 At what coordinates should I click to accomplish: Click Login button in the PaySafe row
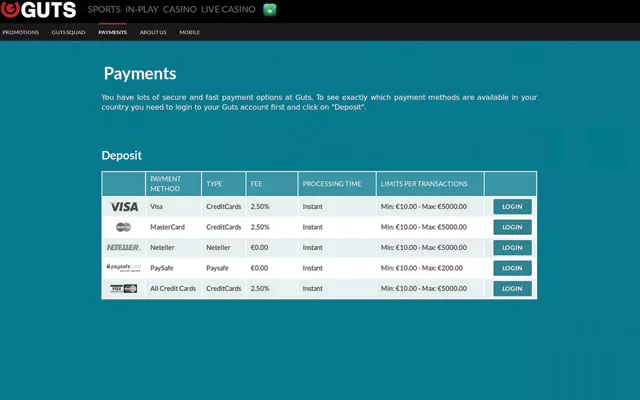click(x=512, y=268)
